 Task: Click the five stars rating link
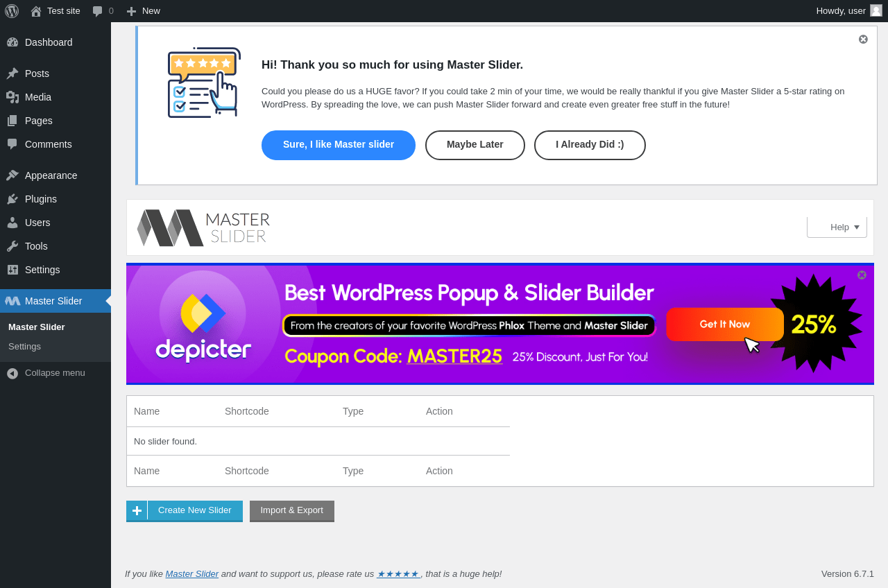click(398, 573)
